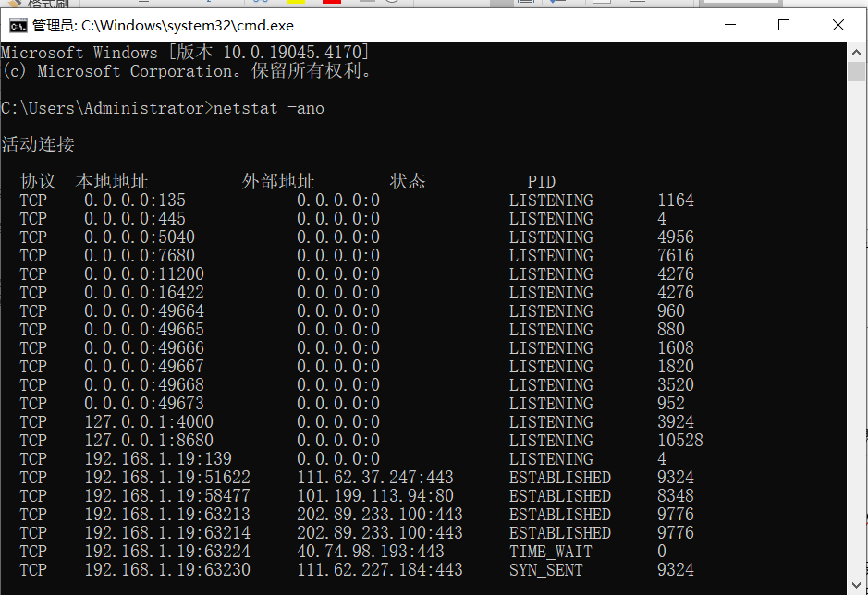Select local address 192.168.1.19:139

click(158, 459)
